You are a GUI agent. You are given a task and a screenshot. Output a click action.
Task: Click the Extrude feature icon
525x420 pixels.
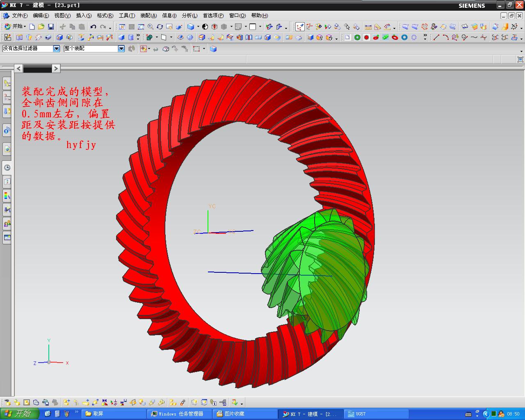[x=20, y=37]
